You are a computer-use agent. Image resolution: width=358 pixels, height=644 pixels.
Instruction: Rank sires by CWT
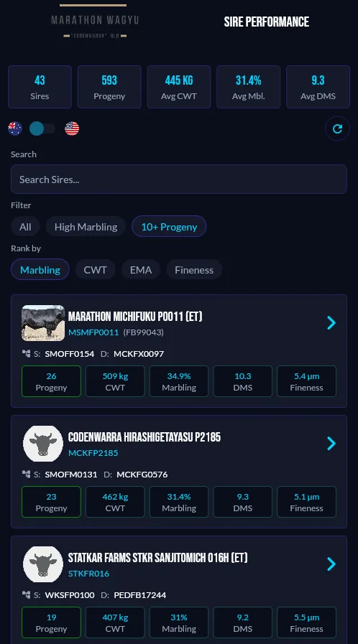pyautogui.click(x=96, y=270)
